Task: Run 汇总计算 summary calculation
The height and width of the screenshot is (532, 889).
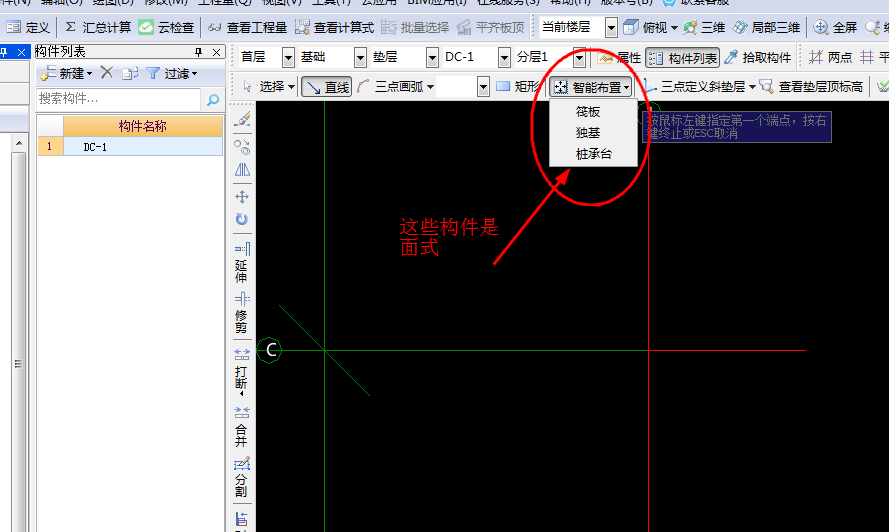Action: [x=98, y=27]
